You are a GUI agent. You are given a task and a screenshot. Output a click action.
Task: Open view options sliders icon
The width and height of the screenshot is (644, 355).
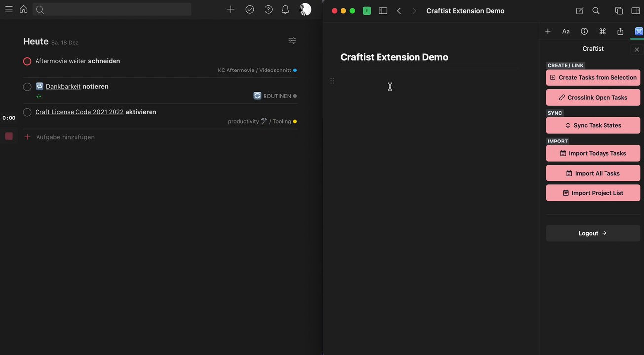[x=292, y=41]
